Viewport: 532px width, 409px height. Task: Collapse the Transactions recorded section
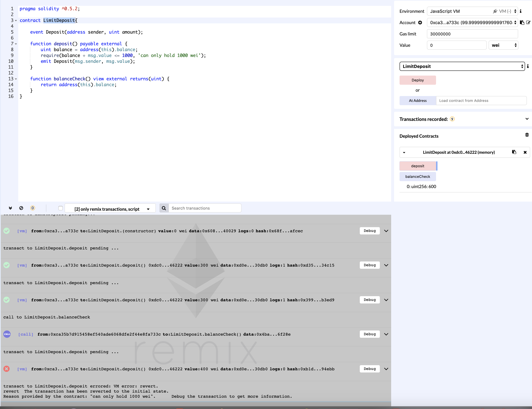pyautogui.click(x=527, y=119)
